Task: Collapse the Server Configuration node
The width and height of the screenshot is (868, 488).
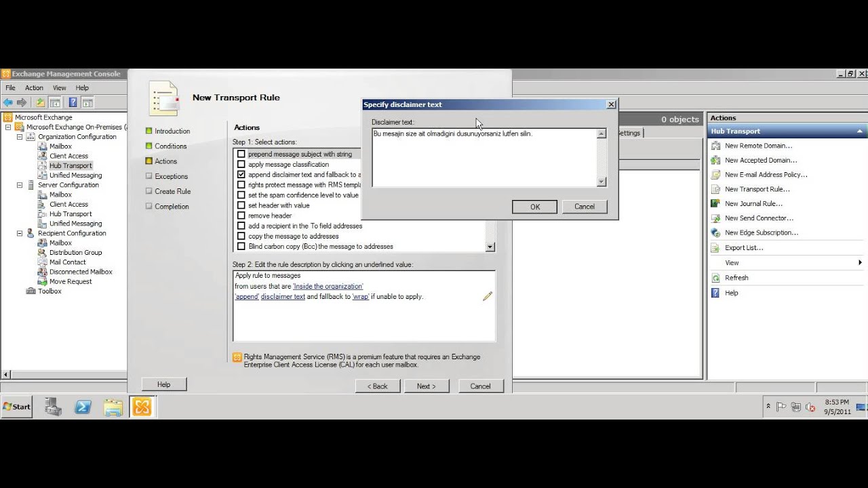Action: coord(20,184)
